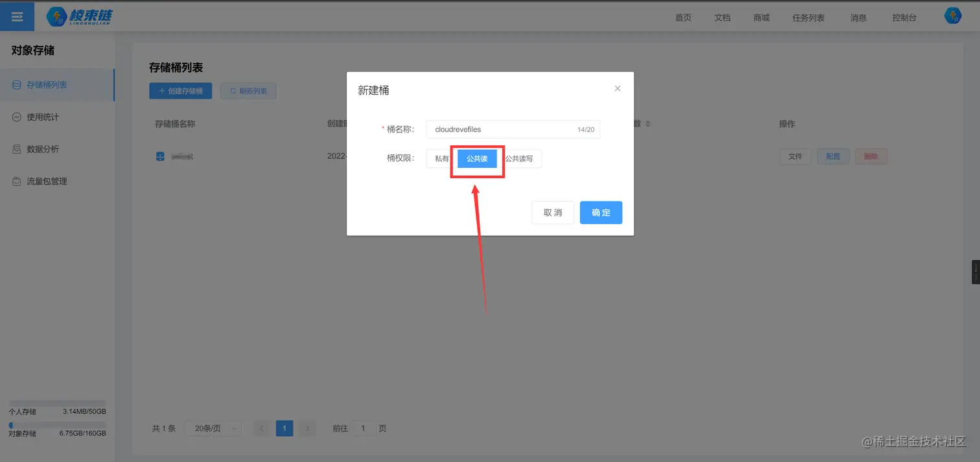The height and width of the screenshot is (462, 980).
Task: Click the 存储桶列表 database icon in sidebar
Action: coord(16,85)
